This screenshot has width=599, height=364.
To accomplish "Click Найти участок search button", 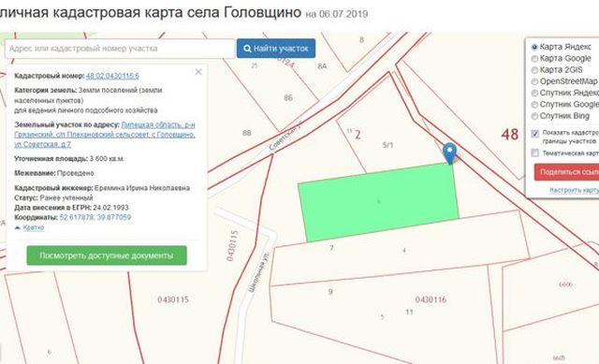I will 276,49.
